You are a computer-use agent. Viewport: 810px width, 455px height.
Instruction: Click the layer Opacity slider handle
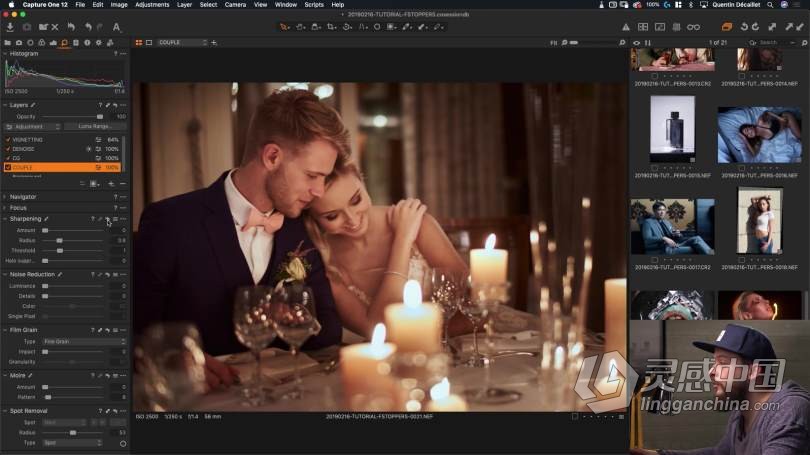pyautogui.click(x=100, y=117)
